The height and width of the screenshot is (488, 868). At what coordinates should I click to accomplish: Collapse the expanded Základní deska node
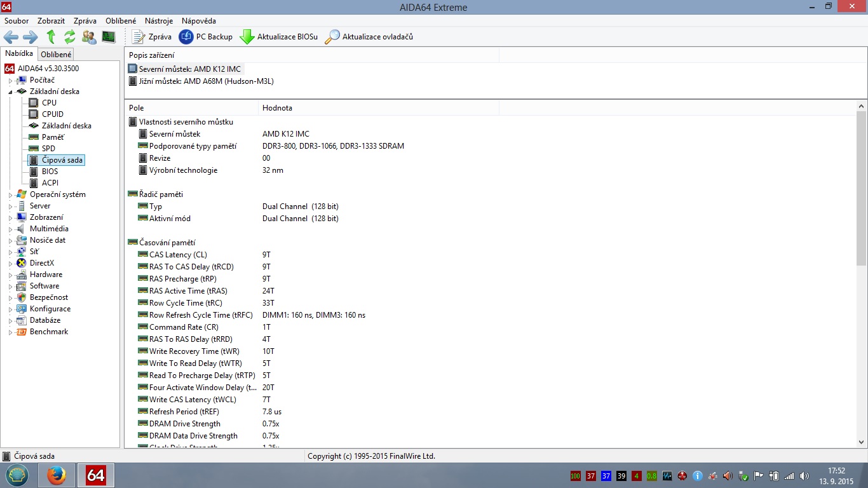(x=10, y=92)
